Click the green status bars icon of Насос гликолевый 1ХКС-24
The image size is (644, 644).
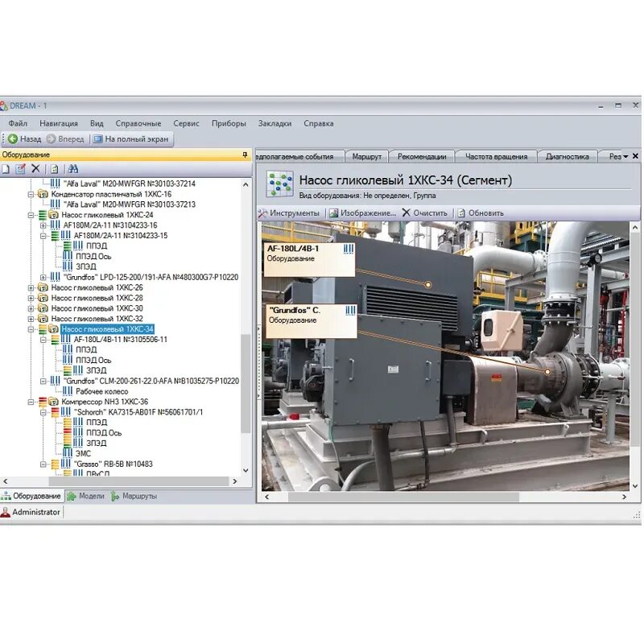click(x=43, y=215)
